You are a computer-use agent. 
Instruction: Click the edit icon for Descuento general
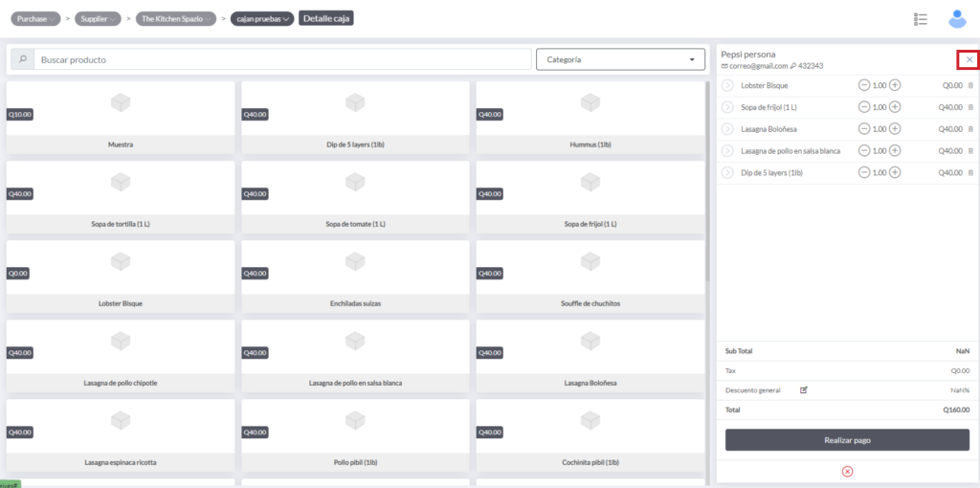[x=804, y=389]
